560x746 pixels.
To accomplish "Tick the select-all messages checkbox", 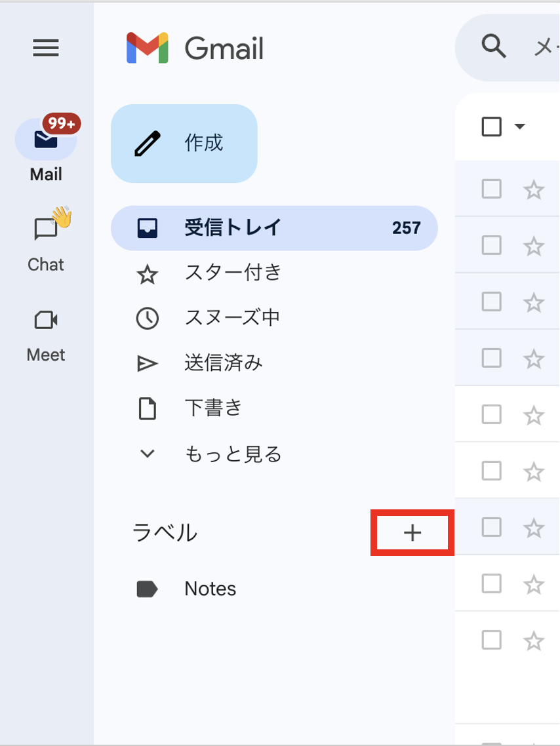I will point(491,127).
